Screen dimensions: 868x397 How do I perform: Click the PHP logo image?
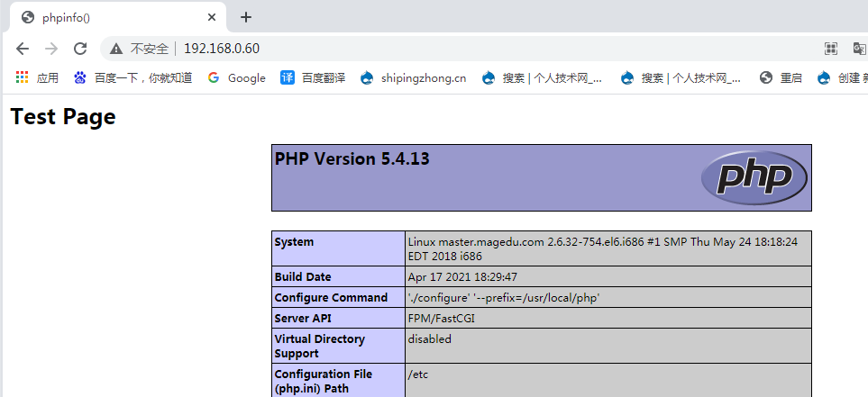(754, 176)
